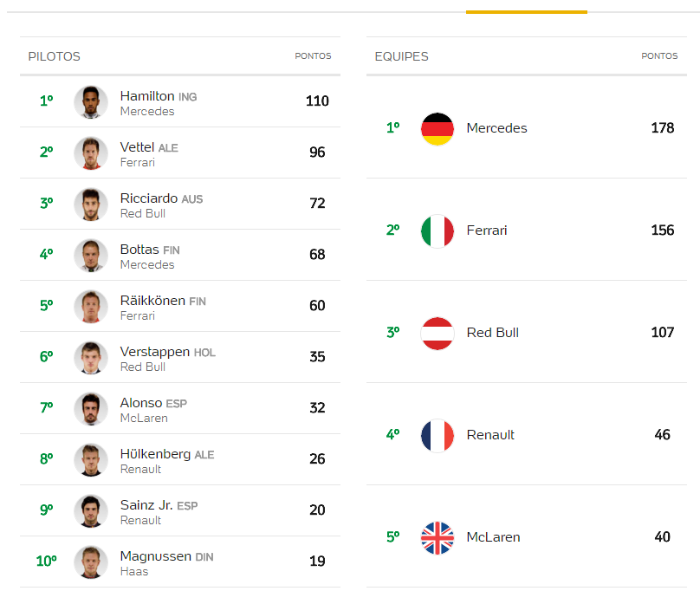The height and width of the screenshot is (591, 700).
Task: Click the German flag icon beside Mercedes
Action: pyautogui.click(x=437, y=128)
